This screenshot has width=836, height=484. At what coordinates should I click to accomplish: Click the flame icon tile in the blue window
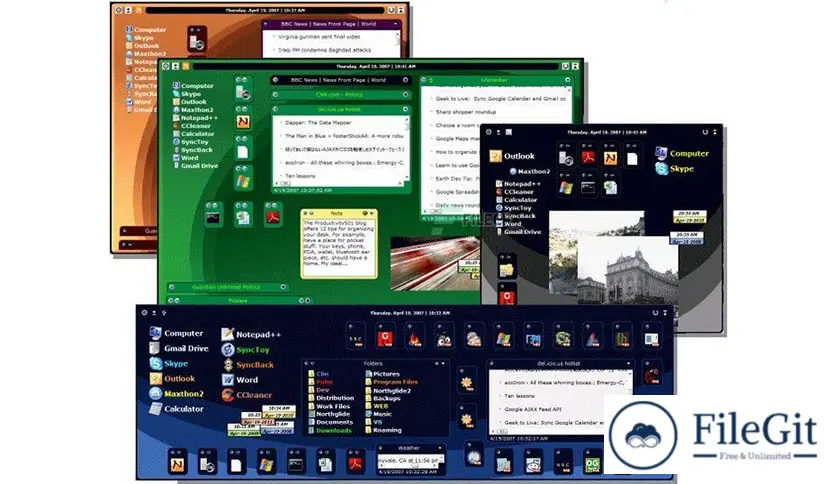(414, 337)
